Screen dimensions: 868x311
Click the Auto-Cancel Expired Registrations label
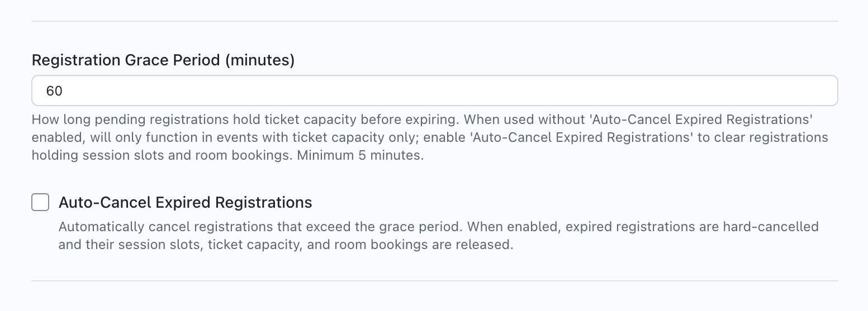(x=185, y=202)
